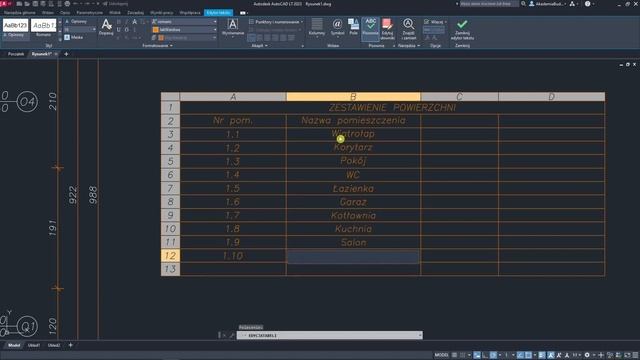Expand the Formatowanie panel
This screenshot has width=640, height=360.
(x=157, y=46)
